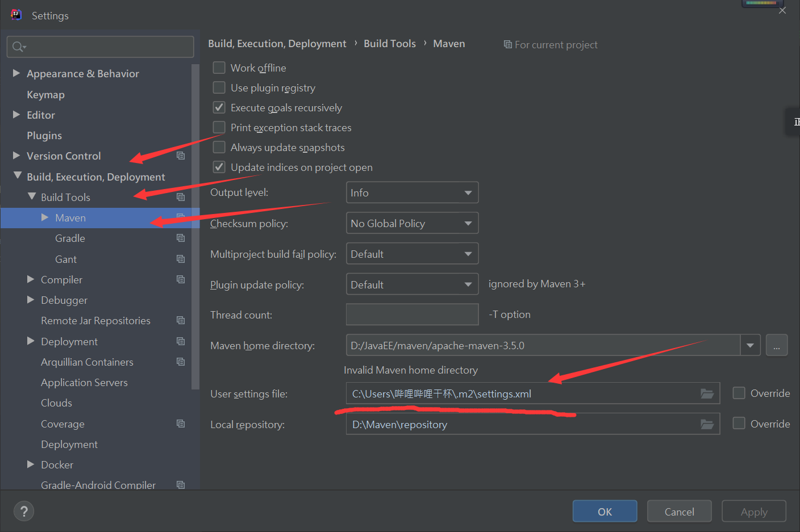The image size is (800, 532).
Task: Click the Maven home directory path field
Action: click(x=543, y=345)
